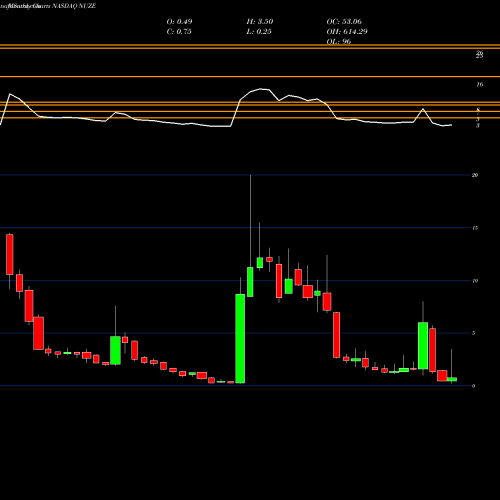This screenshot has height=500, width=500.
Task: Click the candle whose wick reaches 20
Action: pos(250,282)
